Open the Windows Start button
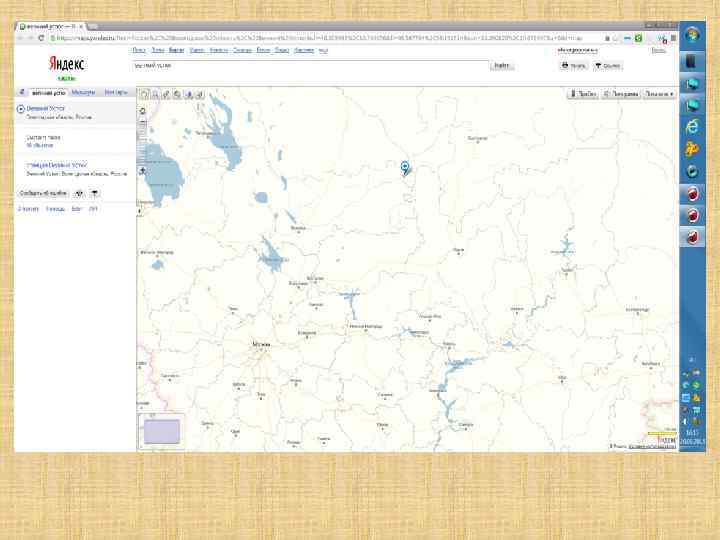The height and width of the screenshot is (540, 720). [692, 35]
